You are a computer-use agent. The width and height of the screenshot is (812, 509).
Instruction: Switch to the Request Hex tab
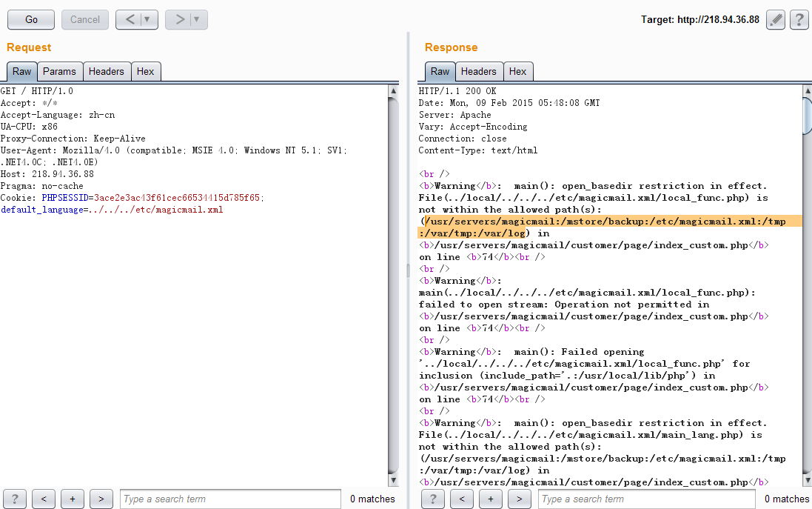pos(146,72)
